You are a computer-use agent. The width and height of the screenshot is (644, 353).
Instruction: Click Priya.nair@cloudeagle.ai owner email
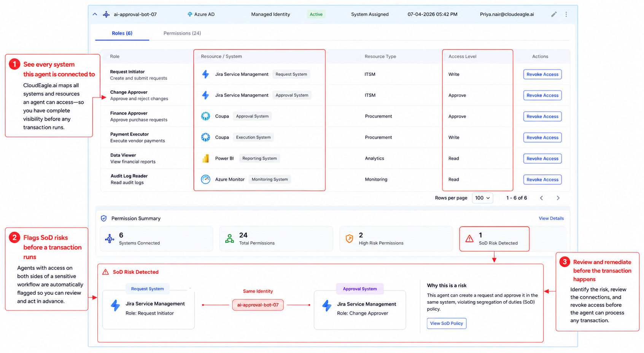tap(507, 14)
